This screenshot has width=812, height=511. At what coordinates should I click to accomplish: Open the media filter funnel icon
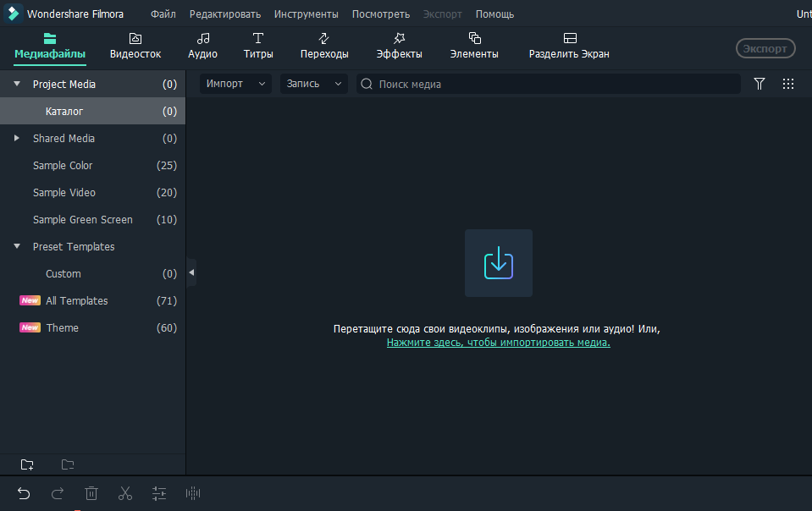(760, 84)
